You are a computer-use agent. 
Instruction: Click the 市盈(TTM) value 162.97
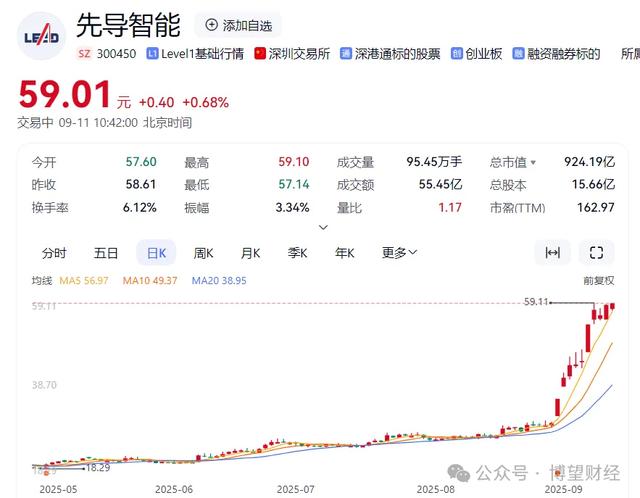coord(596,207)
